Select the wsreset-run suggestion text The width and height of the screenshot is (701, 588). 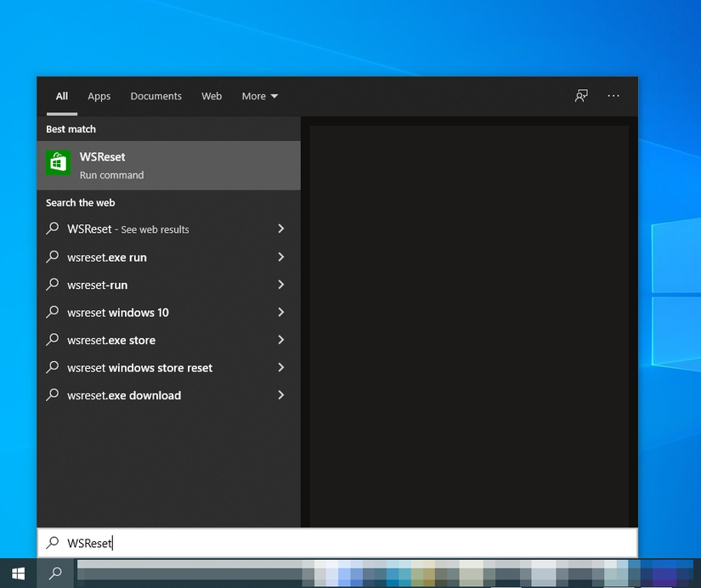coord(97,286)
